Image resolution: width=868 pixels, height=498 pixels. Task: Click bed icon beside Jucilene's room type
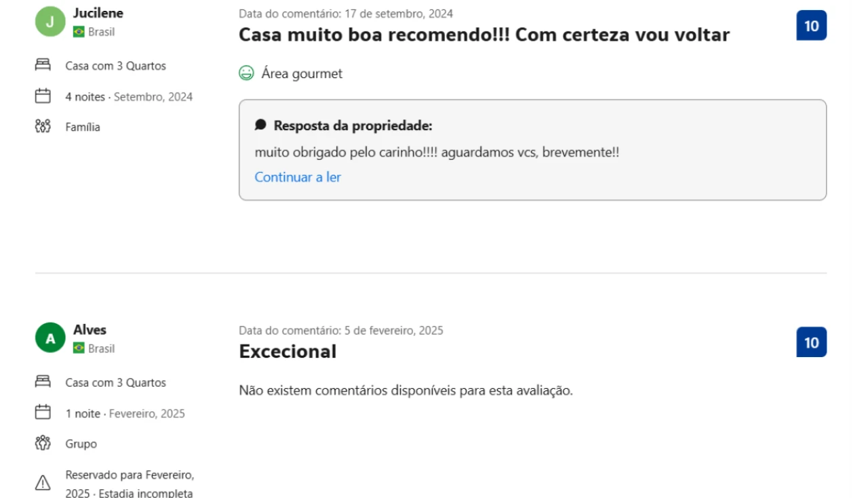point(43,65)
